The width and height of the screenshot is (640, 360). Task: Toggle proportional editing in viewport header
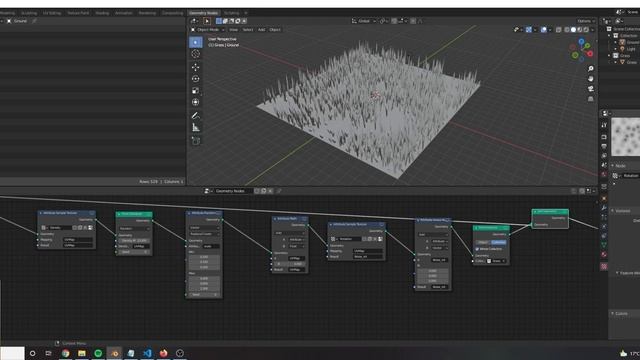tap(413, 21)
